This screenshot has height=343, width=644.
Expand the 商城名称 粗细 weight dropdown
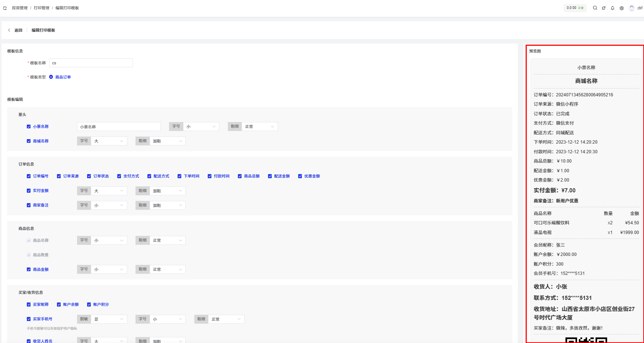(x=167, y=141)
